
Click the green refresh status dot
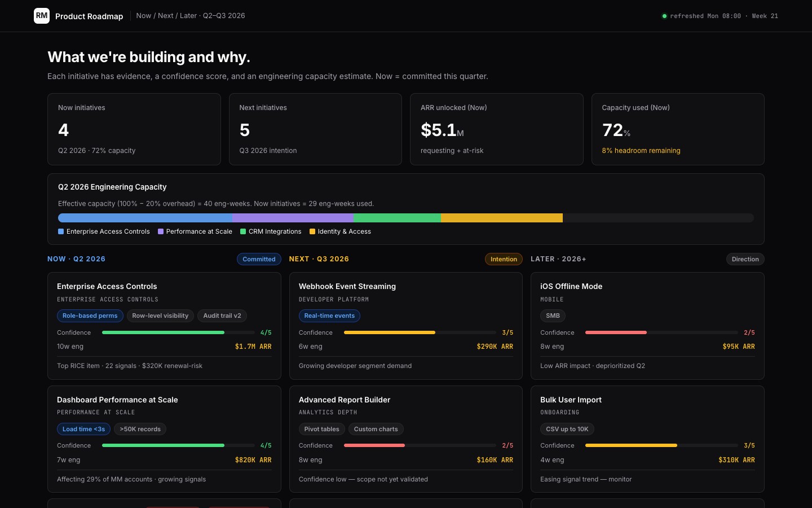[x=664, y=16]
